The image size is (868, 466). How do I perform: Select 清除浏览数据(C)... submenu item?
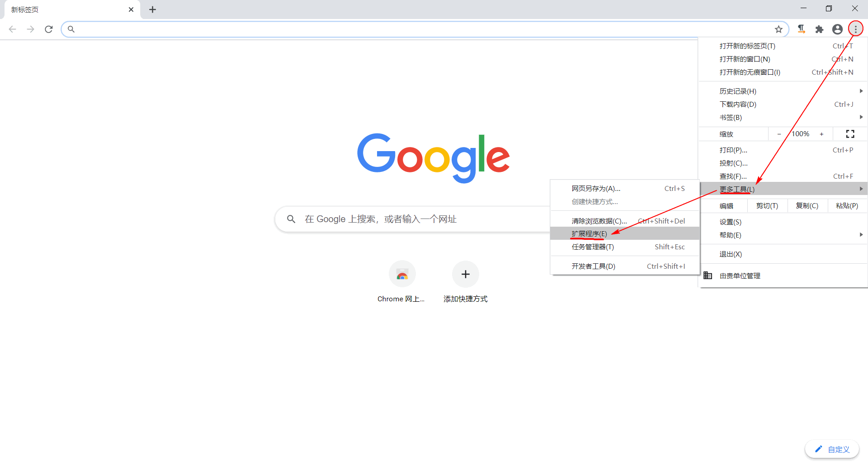coord(625,221)
